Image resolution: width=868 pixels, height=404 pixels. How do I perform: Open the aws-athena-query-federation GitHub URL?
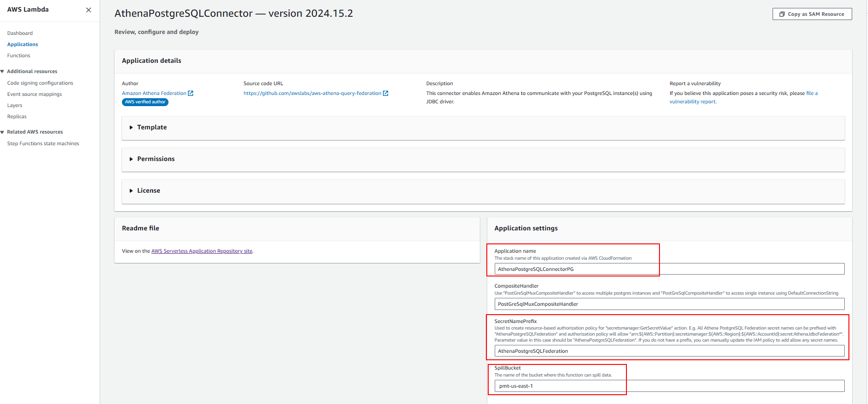[312, 94]
